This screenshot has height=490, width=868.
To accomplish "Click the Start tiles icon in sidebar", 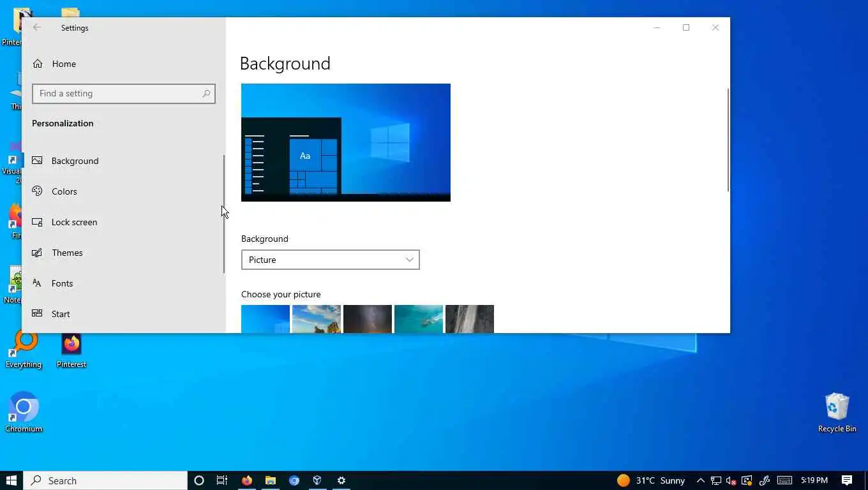I will 38,313.
